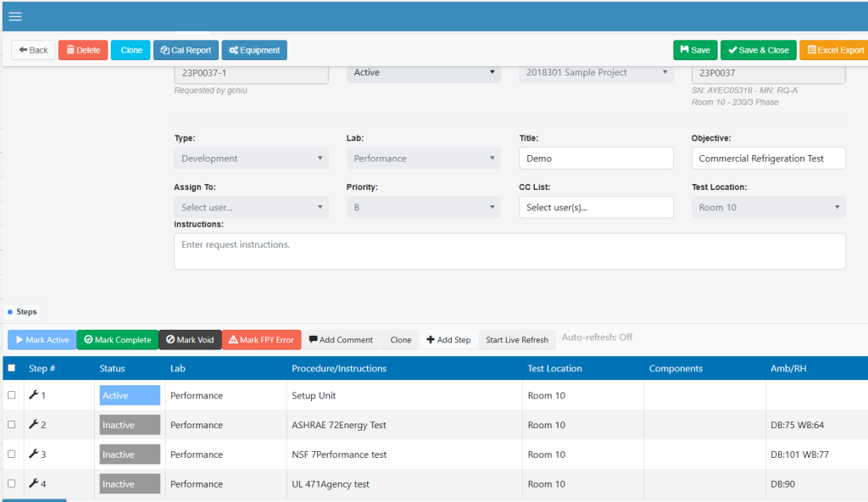Start Live Refresh of steps
The width and height of the screenshot is (868, 502).
pos(516,340)
